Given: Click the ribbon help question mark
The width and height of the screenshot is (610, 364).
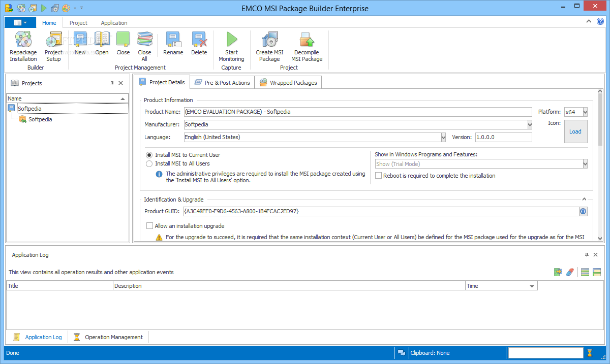Looking at the screenshot, I should pos(600,21).
